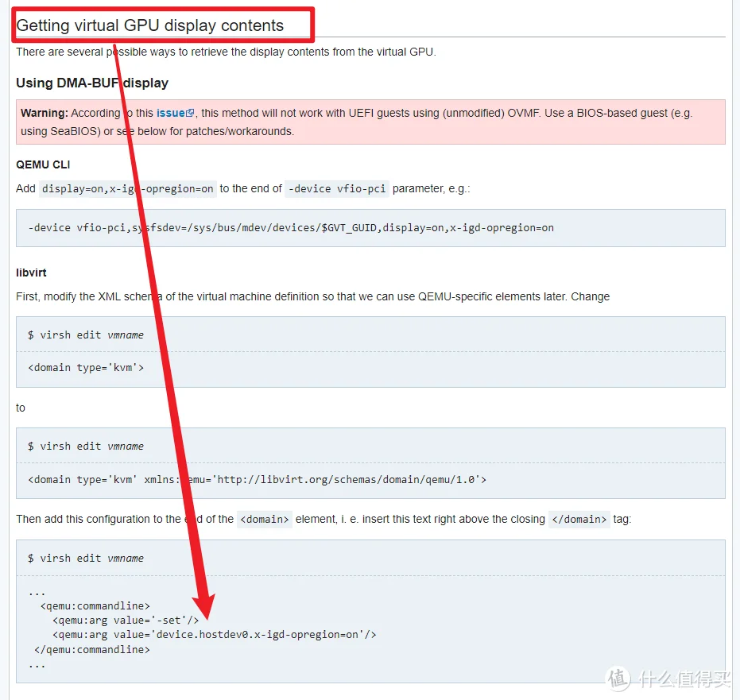Click the code line with value='-set'
The image size is (740, 700).
click(x=126, y=621)
